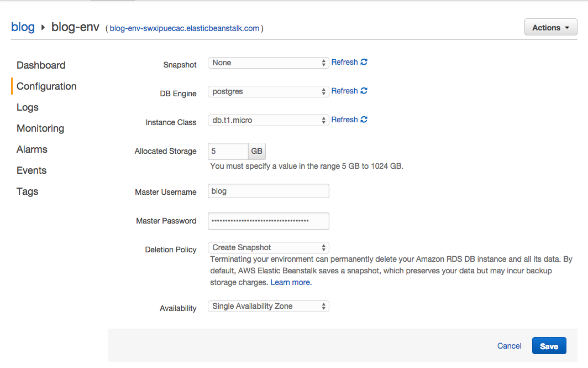Image resolution: width=588 pixels, height=368 pixels.
Task: Switch to Monitoring section
Action: tap(40, 128)
